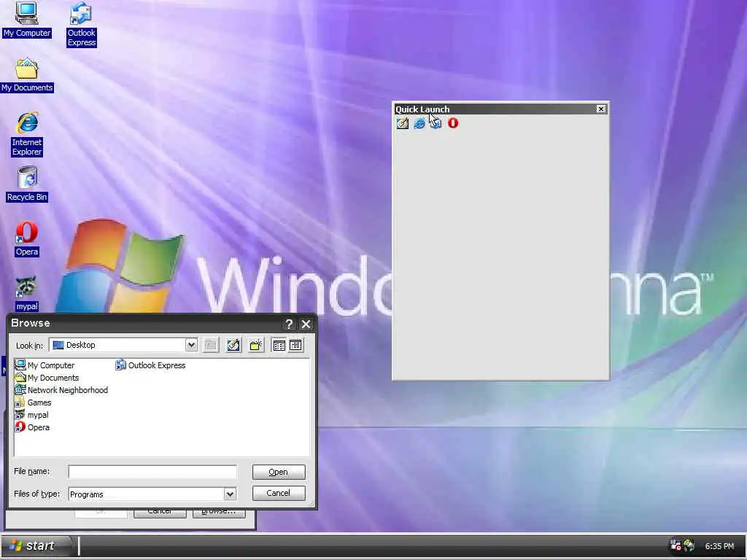Expand the Look in Desktop dropdown
Image resolution: width=747 pixels, height=560 pixels.
pyautogui.click(x=191, y=345)
